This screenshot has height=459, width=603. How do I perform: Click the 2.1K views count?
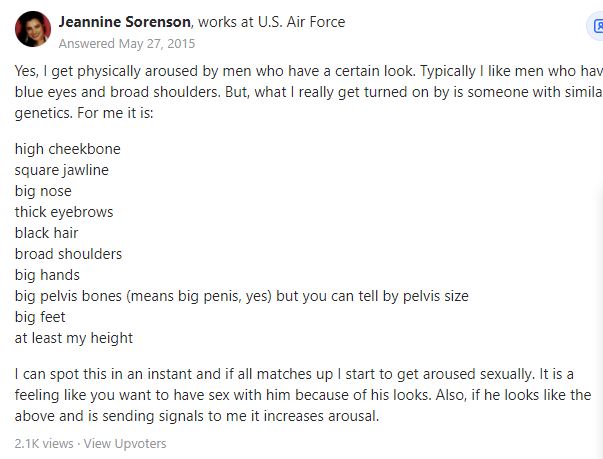click(44, 443)
